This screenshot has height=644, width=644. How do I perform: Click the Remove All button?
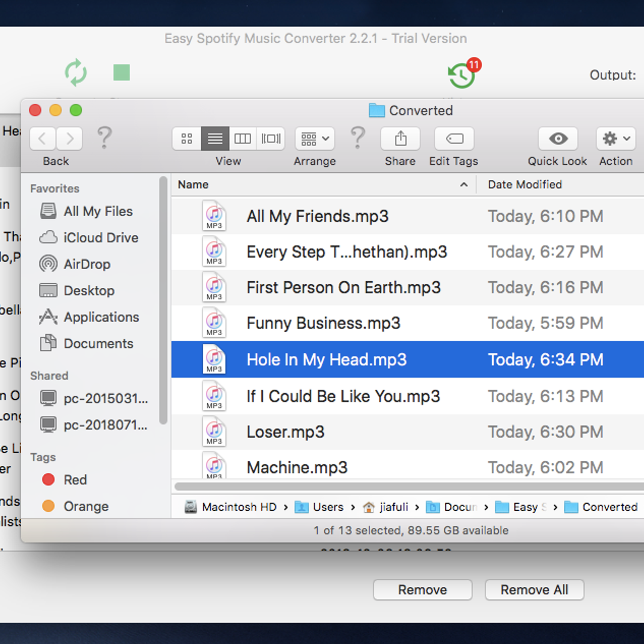coord(534,590)
